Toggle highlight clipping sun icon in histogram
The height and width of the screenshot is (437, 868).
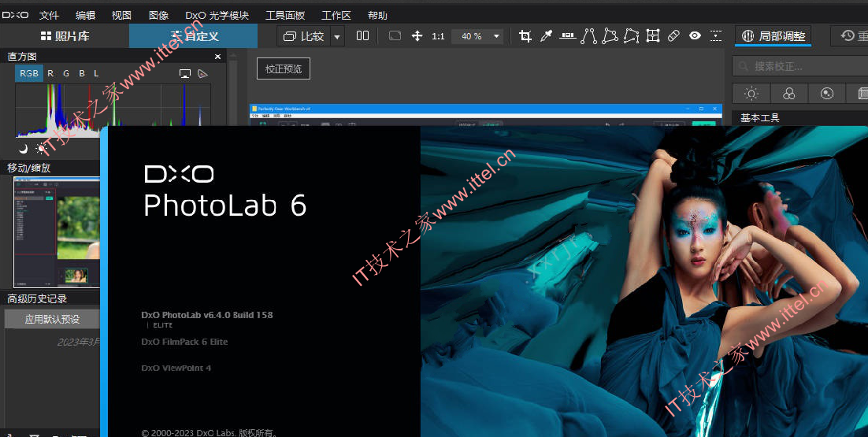[x=41, y=148]
